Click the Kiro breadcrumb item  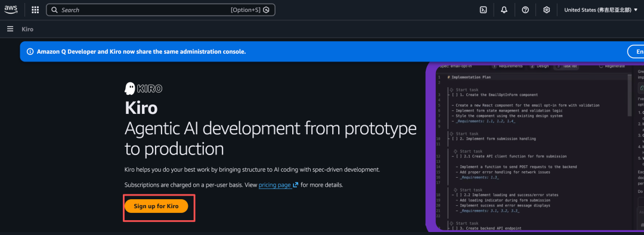[x=27, y=29]
